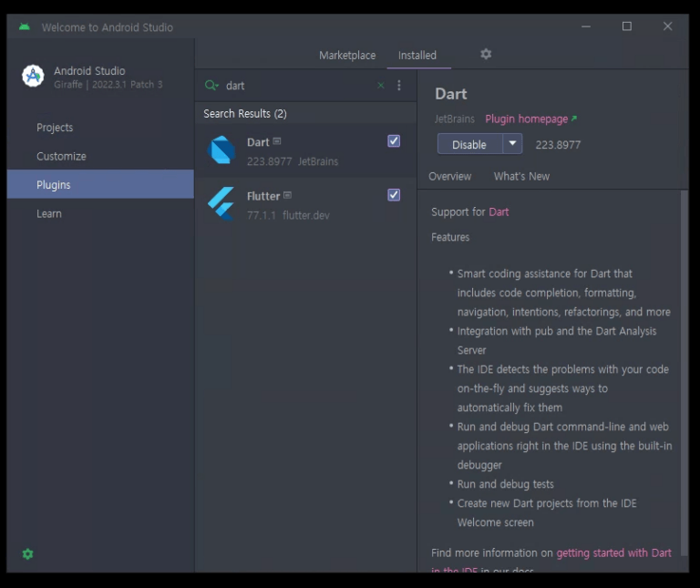
Task: Open the What's New tab
Action: pos(521,177)
